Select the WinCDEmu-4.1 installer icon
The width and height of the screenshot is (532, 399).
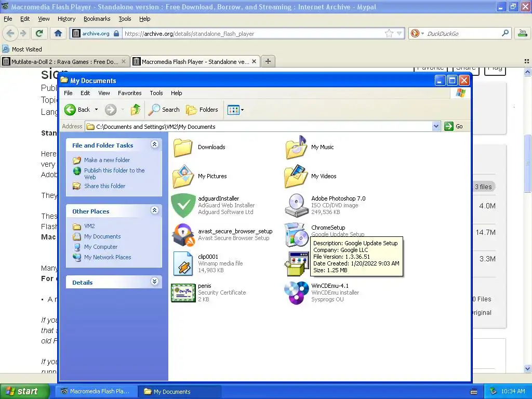[x=296, y=293]
